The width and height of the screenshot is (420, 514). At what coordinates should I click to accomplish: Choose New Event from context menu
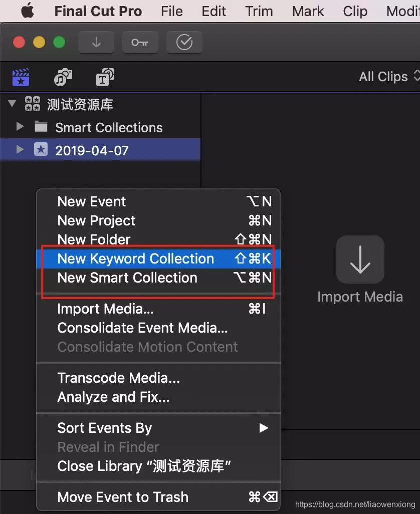[158, 201]
